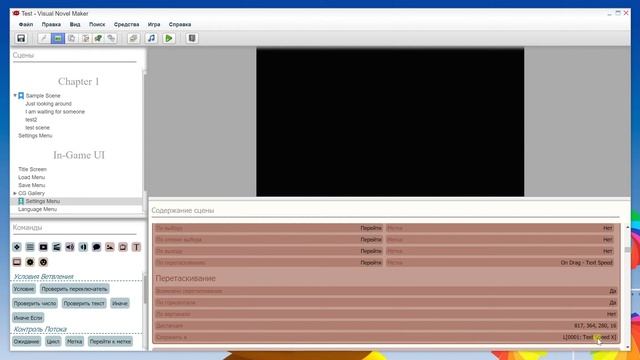
Task: Select the video screen command category
Action: pyautogui.click(x=43, y=247)
